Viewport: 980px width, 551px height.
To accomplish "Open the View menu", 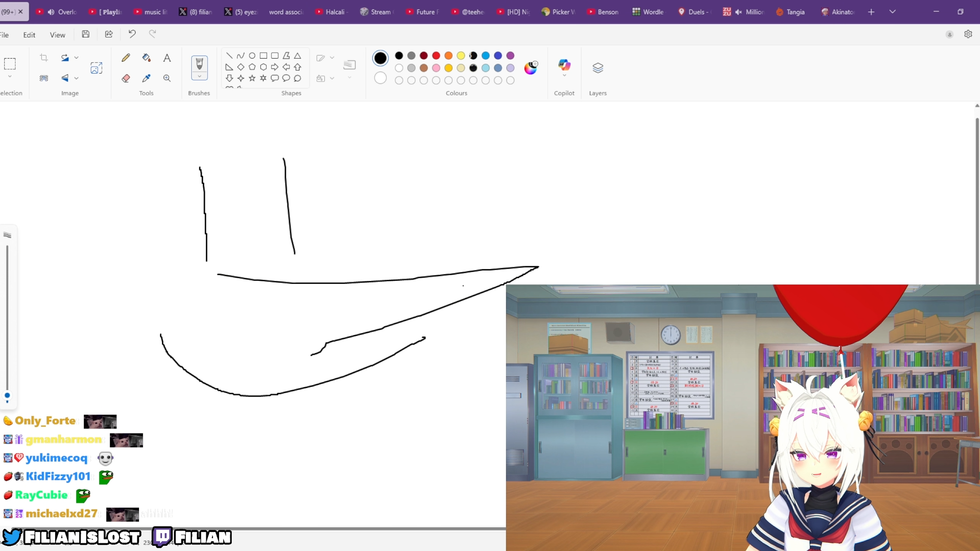I will 57,35.
